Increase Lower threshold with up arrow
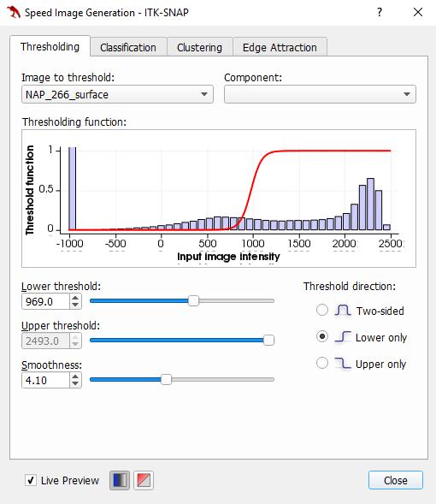 click(x=75, y=298)
